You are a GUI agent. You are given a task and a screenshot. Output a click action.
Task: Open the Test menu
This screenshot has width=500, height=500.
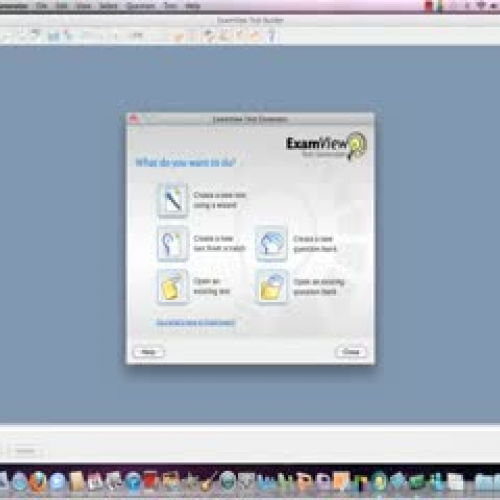point(170,6)
